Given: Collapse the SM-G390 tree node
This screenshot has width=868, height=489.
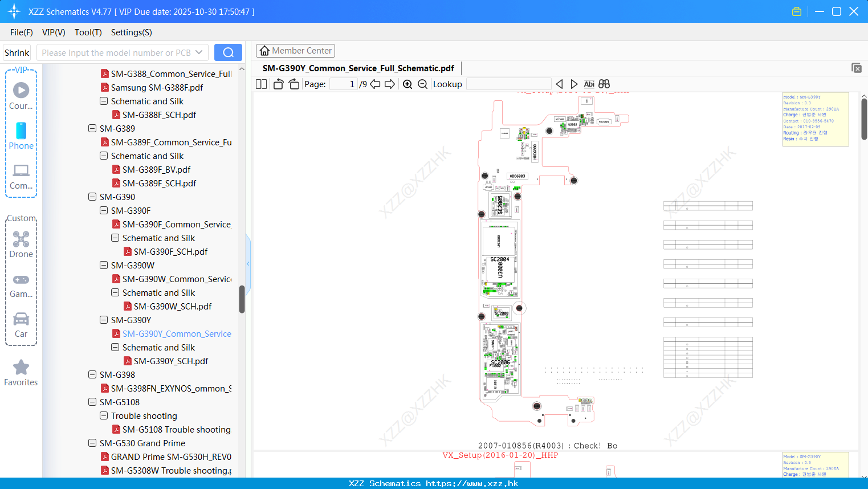Looking at the screenshot, I should coord(92,197).
